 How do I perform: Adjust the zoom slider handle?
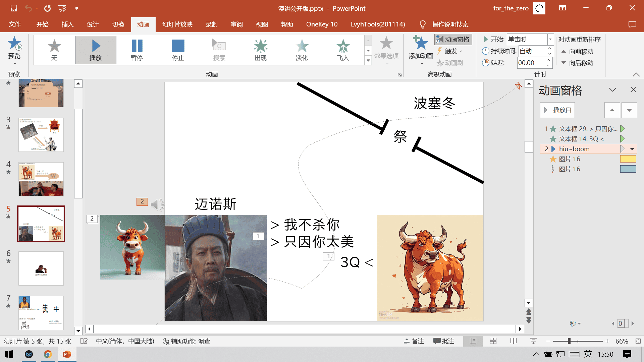click(569, 341)
